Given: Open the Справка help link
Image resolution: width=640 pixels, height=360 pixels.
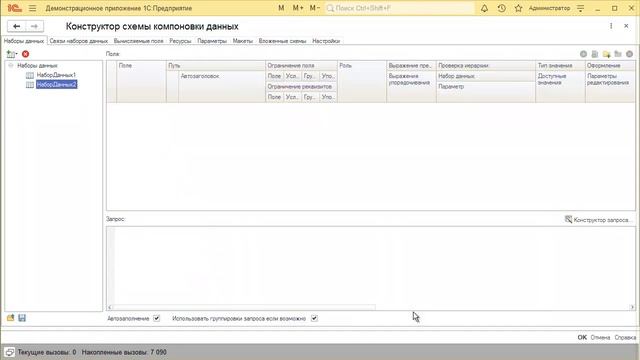Looking at the screenshot, I should point(625,337).
